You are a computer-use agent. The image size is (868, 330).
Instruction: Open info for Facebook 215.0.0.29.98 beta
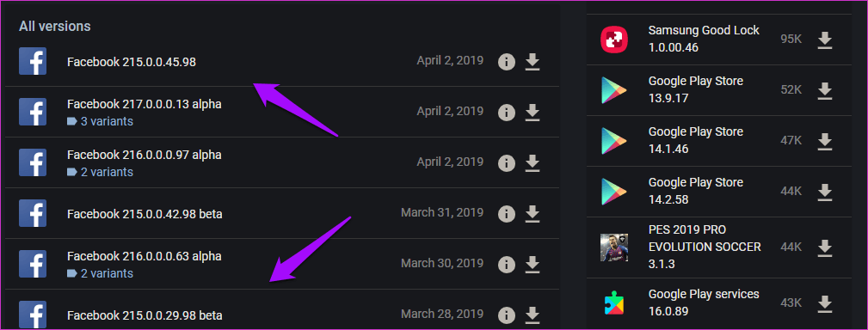tap(506, 315)
